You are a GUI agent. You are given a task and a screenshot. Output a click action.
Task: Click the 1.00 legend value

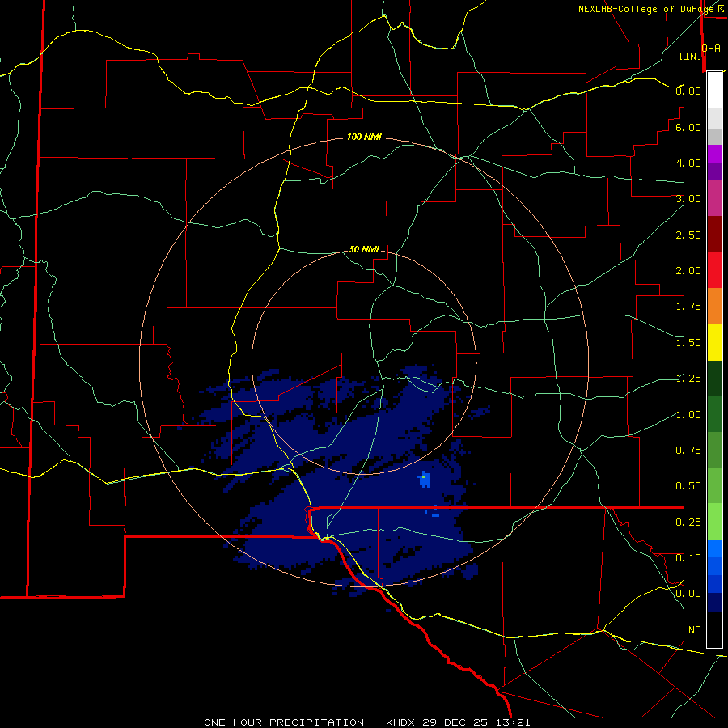(688, 415)
